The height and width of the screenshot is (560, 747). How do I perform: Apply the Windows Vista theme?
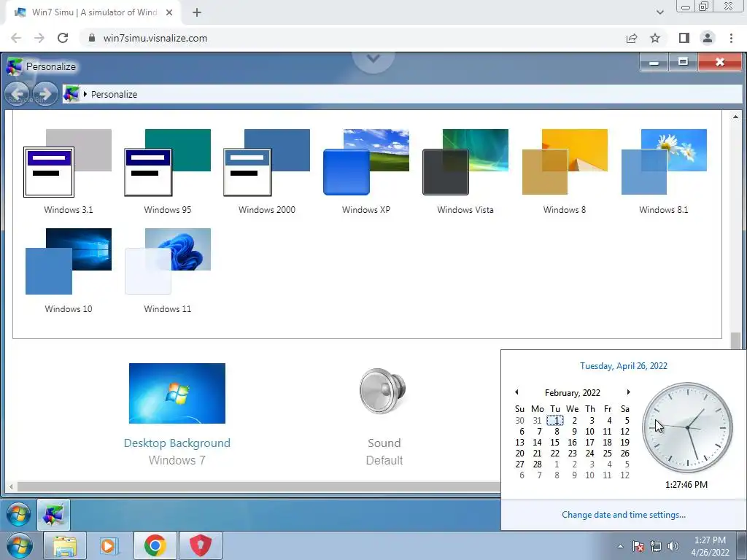[x=465, y=171]
